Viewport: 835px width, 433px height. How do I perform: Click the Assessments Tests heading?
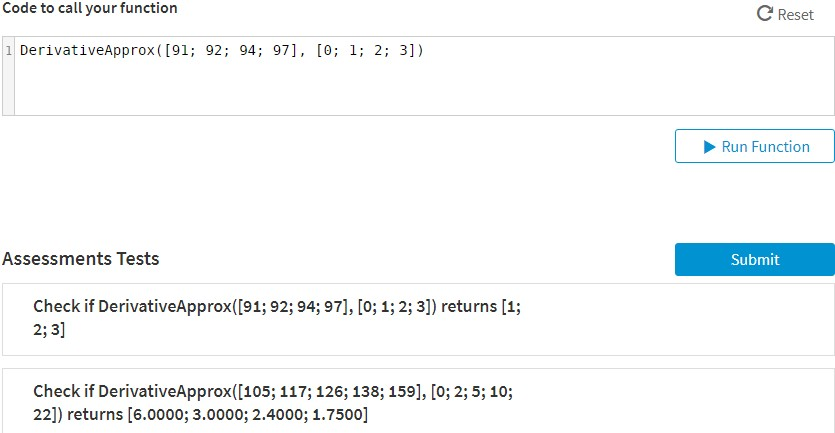click(81, 259)
